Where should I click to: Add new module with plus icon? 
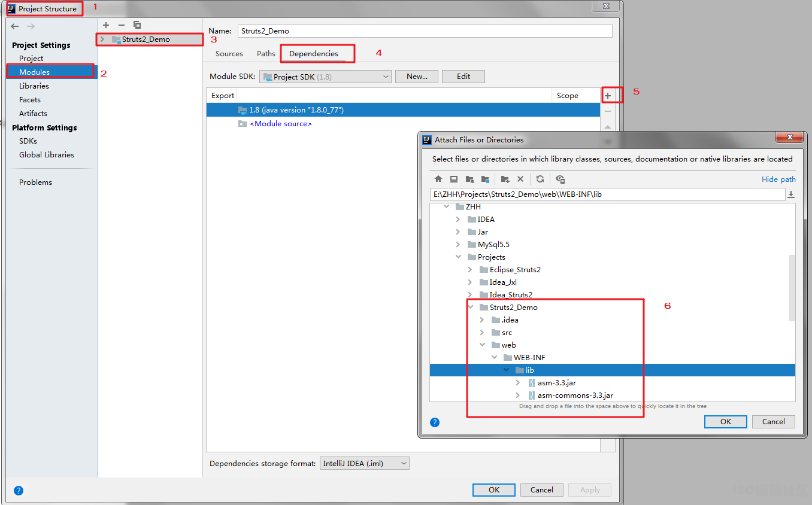[106, 25]
